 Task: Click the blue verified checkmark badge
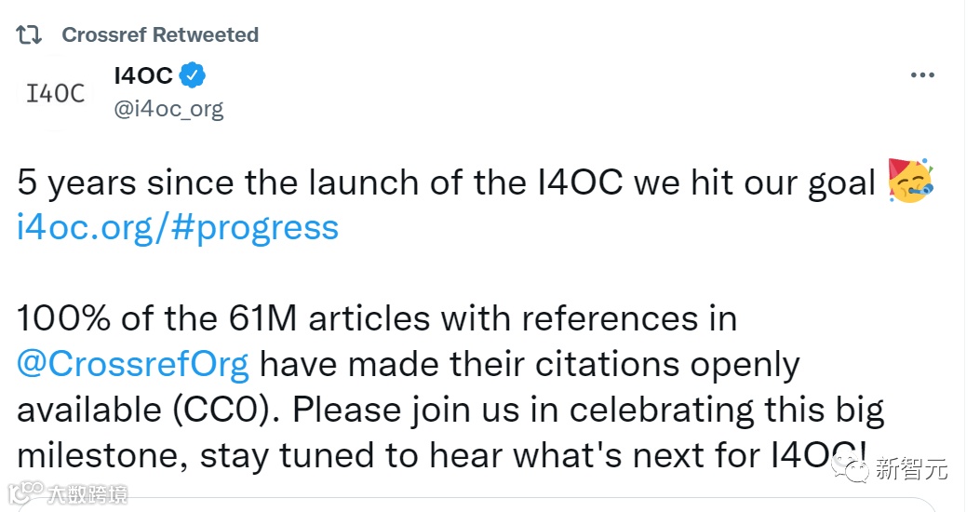(193, 75)
